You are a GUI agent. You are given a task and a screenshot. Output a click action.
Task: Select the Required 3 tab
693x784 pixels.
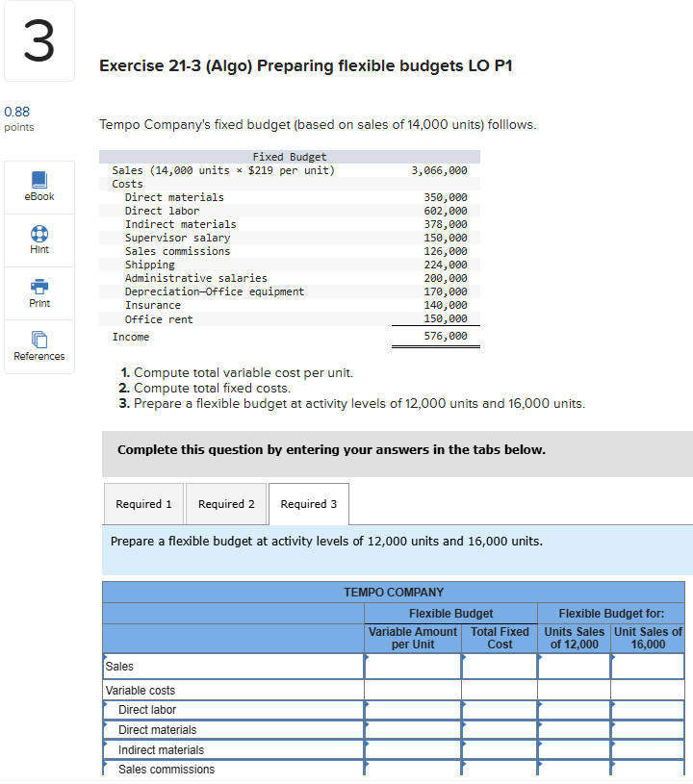pos(309,504)
